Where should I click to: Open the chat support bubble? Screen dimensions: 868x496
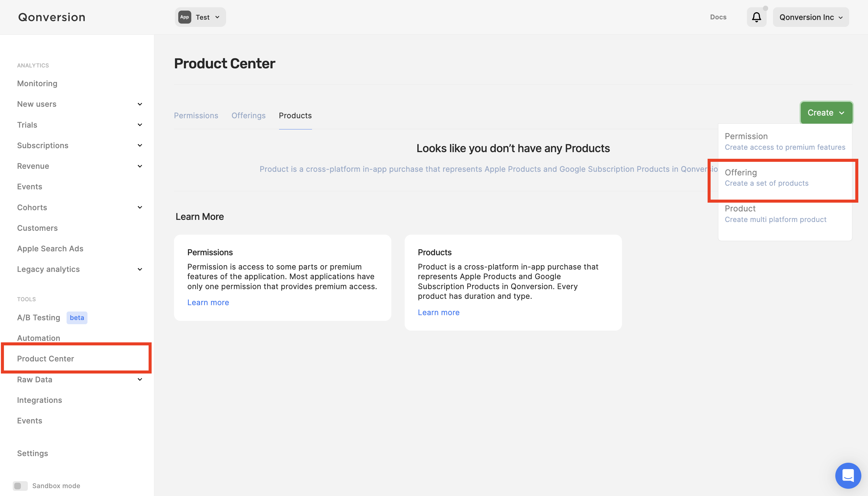847,475
